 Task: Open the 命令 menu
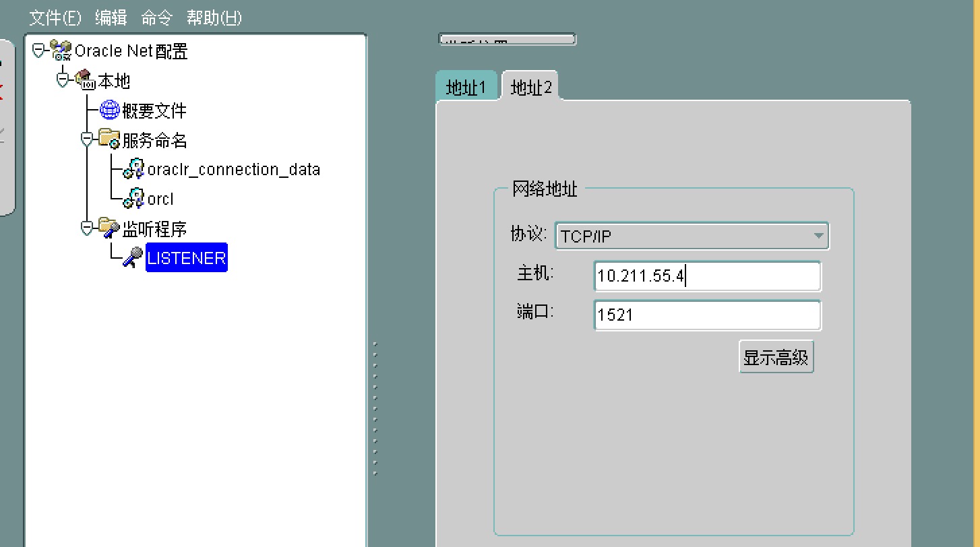point(157,18)
